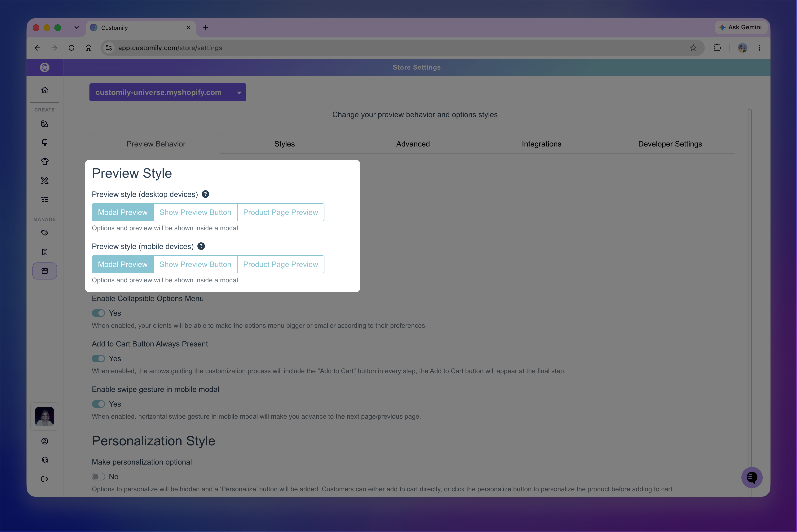
Task: Open the Home icon in the sidebar
Action: [44, 90]
